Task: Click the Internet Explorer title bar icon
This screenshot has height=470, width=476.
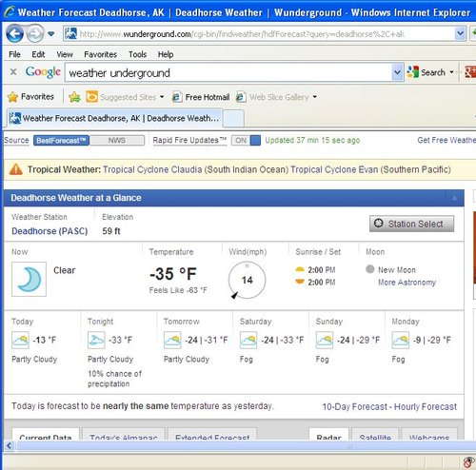Action: pos(9,12)
